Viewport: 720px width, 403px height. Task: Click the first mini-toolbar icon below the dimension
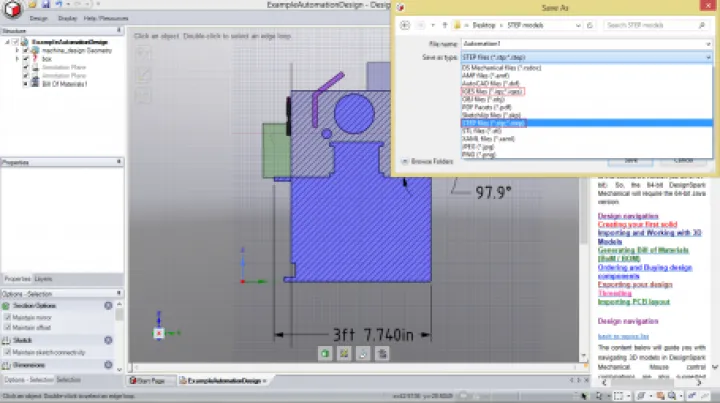(325, 353)
